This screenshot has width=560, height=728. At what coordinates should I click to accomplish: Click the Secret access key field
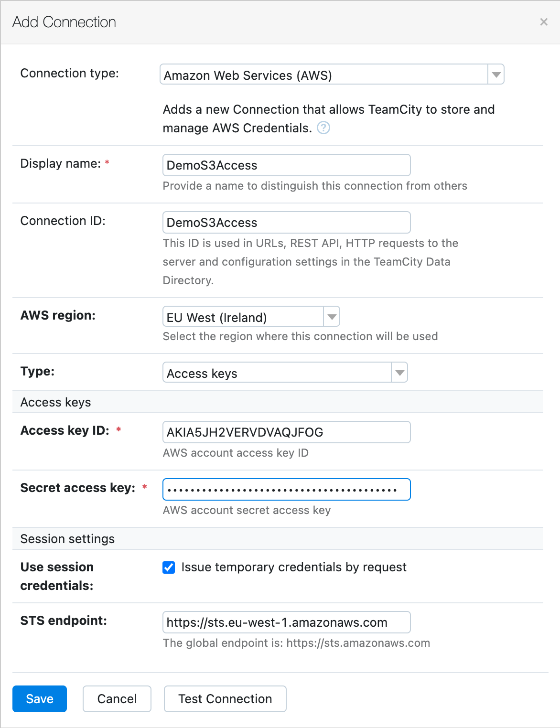click(x=286, y=490)
